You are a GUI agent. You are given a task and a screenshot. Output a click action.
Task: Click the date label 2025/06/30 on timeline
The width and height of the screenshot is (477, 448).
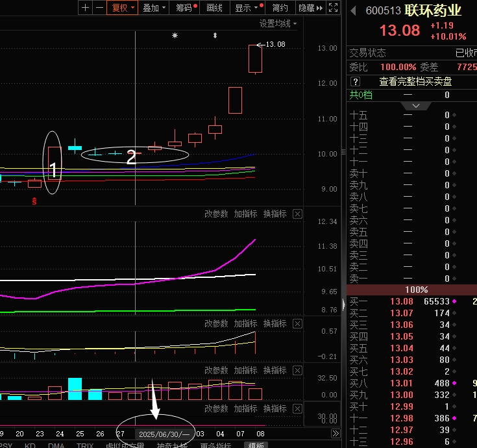pyautogui.click(x=164, y=434)
